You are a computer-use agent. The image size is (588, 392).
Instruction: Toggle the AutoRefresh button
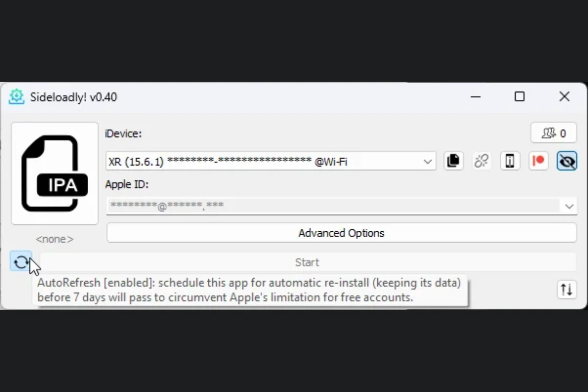(21, 262)
